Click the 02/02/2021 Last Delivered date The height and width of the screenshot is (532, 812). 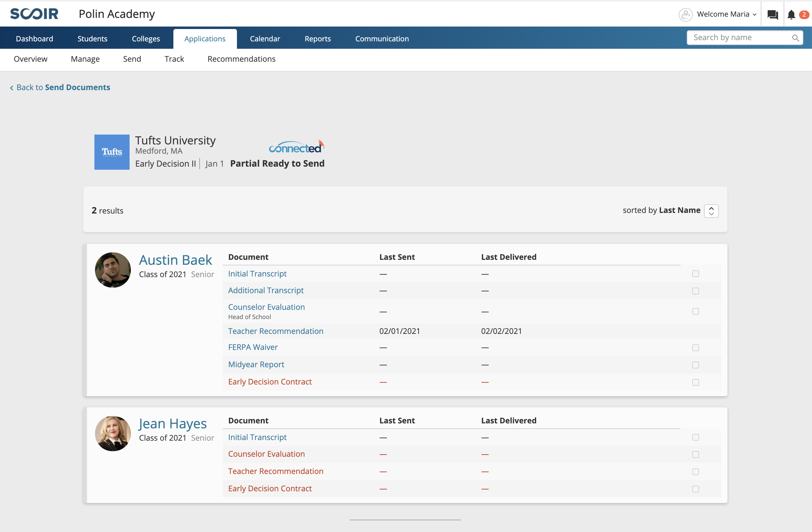click(x=501, y=331)
